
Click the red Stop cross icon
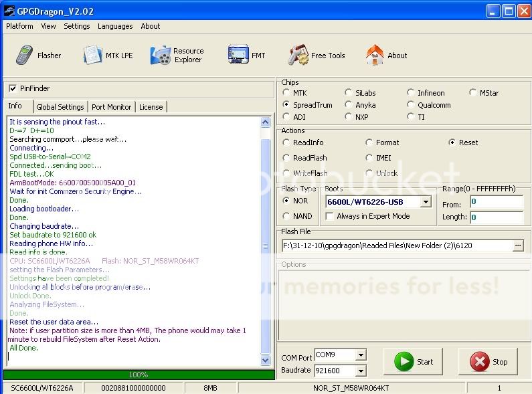coord(479,361)
